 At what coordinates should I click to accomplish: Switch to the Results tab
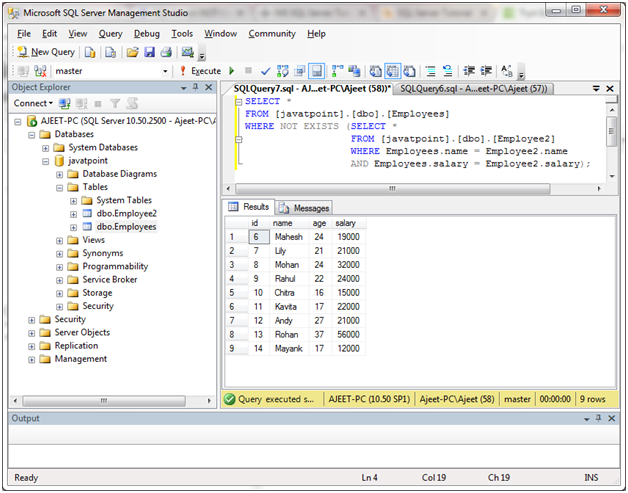(249, 207)
